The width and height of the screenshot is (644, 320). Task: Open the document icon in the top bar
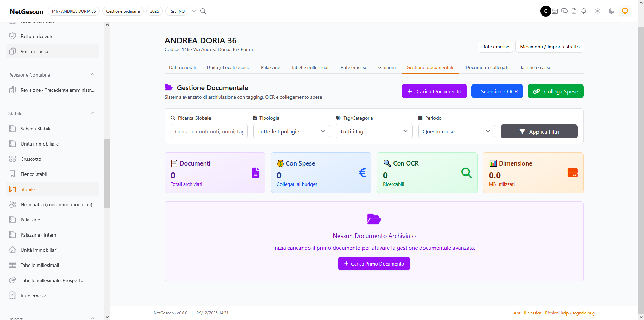pos(574,11)
